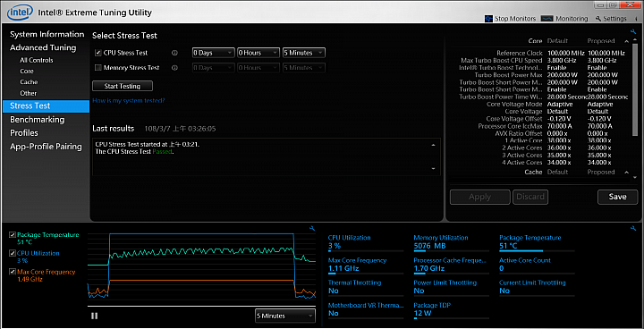
Task: Open the Profiles page
Action: 24,133
